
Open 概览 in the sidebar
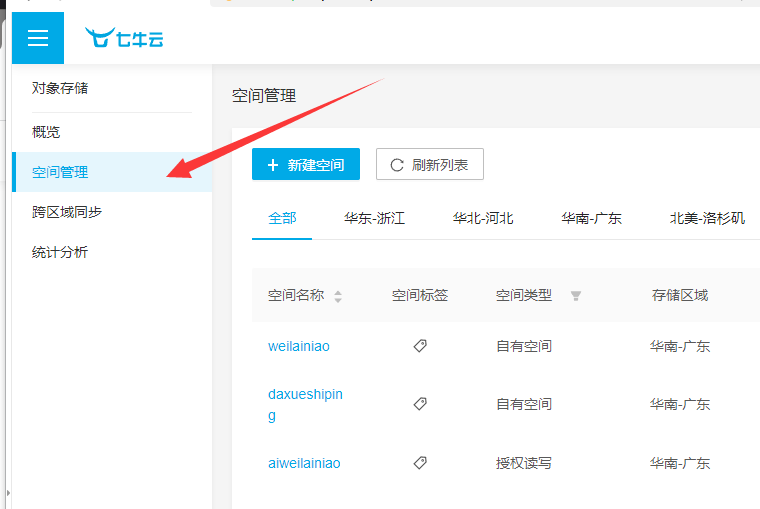(x=46, y=132)
